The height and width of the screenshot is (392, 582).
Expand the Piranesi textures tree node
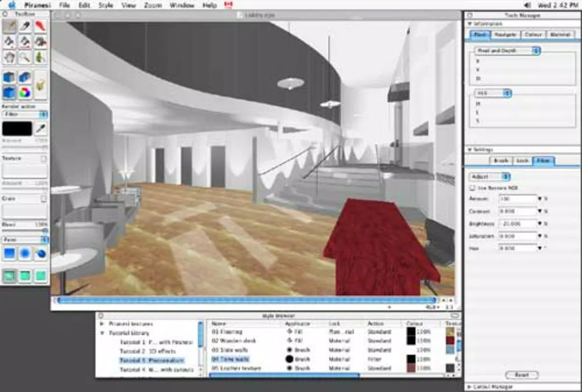point(101,324)
